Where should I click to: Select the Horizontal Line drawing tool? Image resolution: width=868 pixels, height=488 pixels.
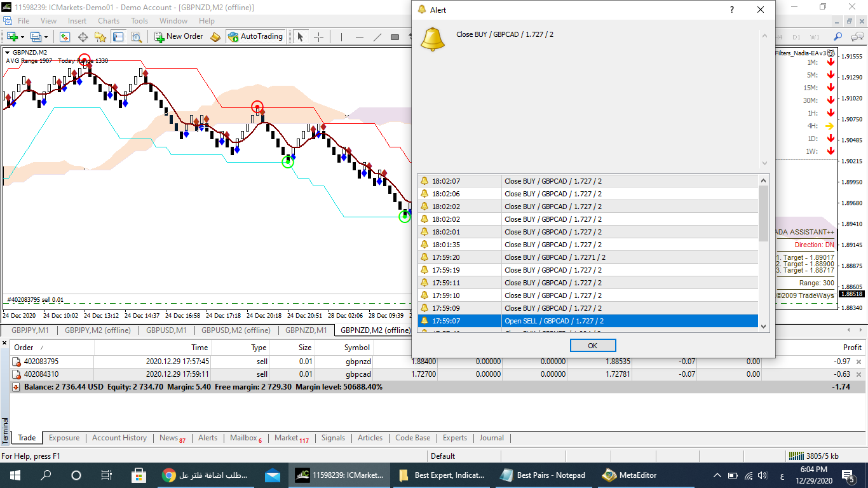point(359,37)
